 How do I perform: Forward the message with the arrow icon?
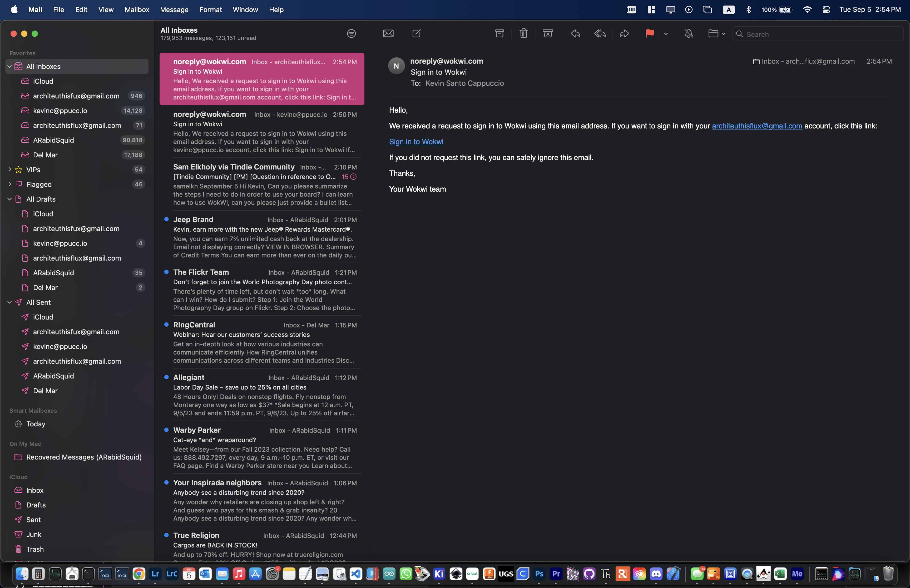click(x=624, y=34)
